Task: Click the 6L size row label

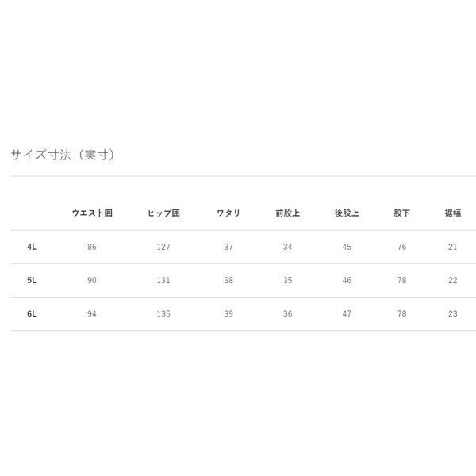Action: click(x=32, y=313)
